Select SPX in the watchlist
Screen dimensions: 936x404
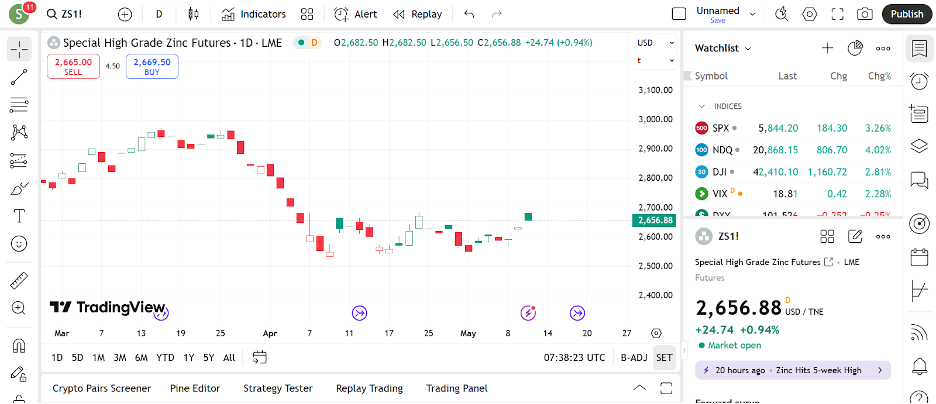pos(793,128)
